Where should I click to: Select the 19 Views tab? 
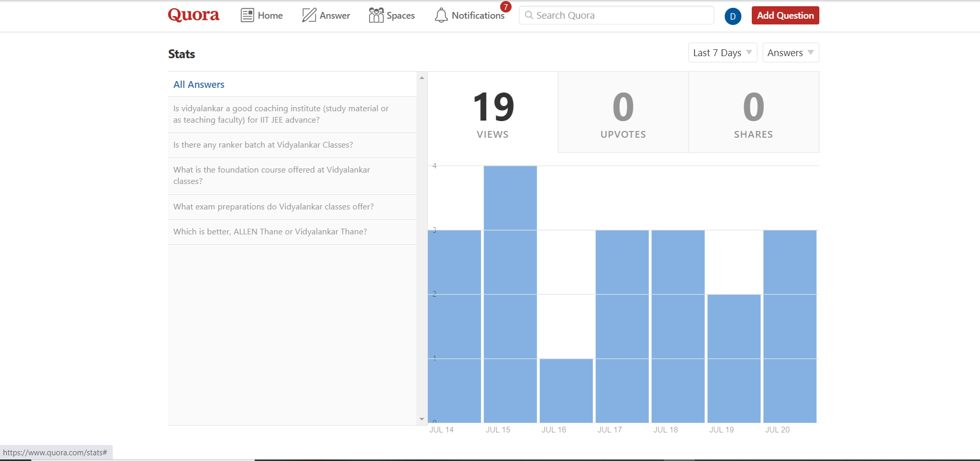click(x=493, y=112)
